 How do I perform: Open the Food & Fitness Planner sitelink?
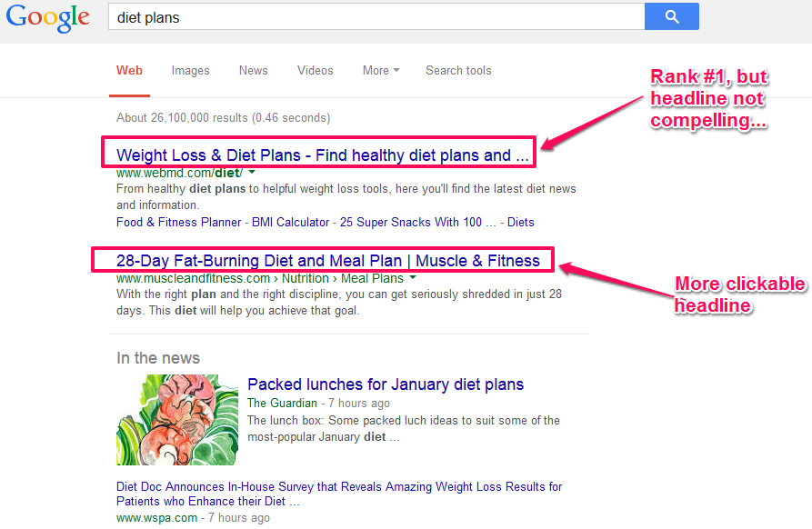pyautogui.click(x=178, y=222)
